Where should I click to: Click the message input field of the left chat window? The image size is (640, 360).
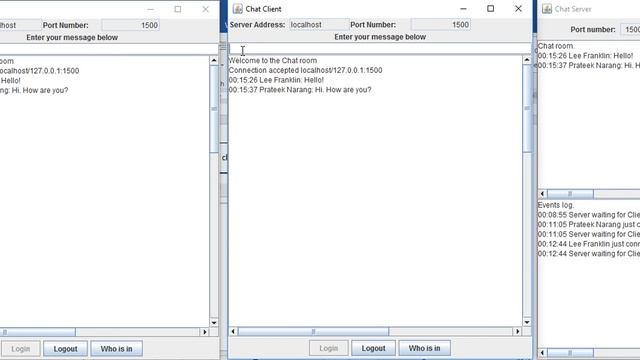click(109, 49)
